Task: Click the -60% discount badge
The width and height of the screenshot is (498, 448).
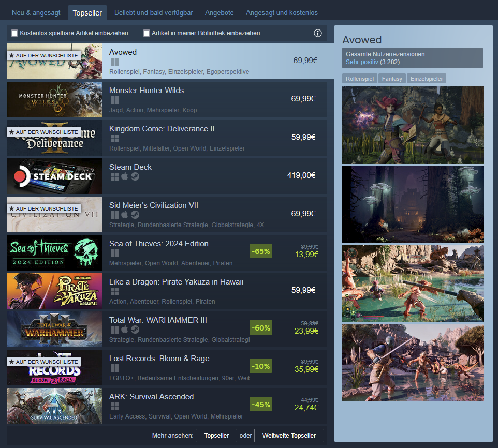Action: click(261, 328)
